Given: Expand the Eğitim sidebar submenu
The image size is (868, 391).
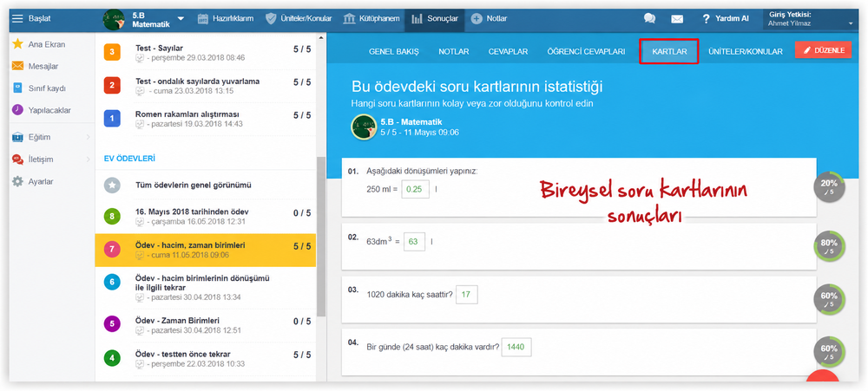Looking at the screenshot, I should [x=88, y=137].
